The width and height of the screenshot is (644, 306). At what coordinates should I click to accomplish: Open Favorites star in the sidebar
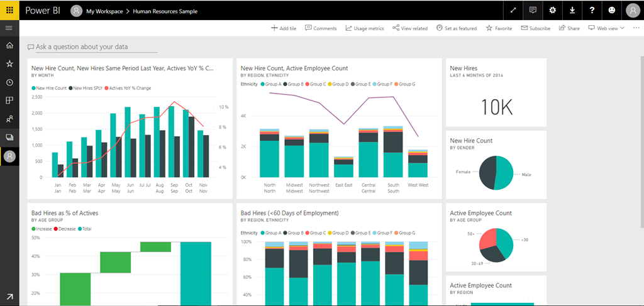[9, 63]
